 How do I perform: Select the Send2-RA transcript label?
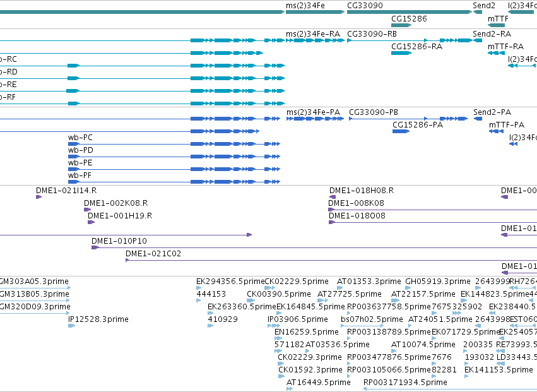pyautogui.click(x=492, y=34)
